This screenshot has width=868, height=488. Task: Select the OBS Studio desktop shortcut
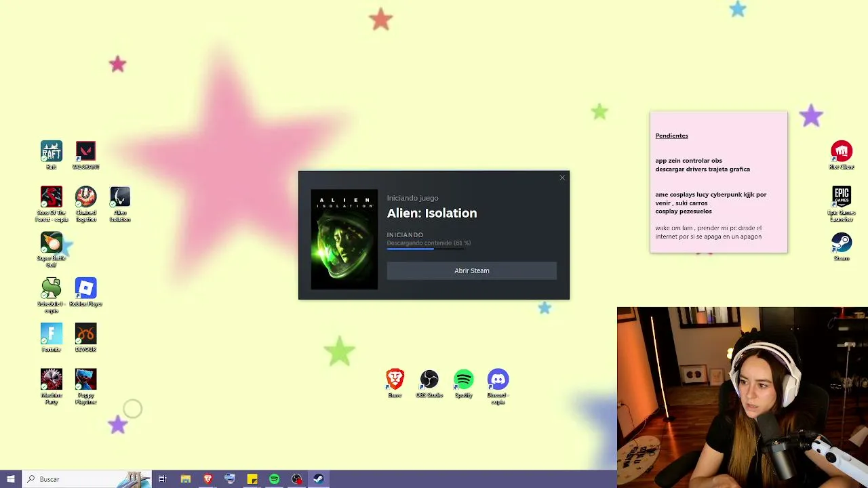point(429,383)
